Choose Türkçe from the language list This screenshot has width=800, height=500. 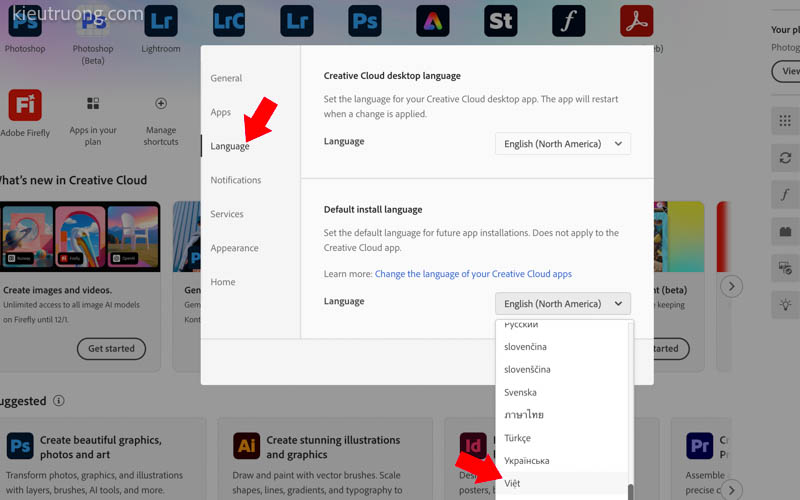pos(562,438)
